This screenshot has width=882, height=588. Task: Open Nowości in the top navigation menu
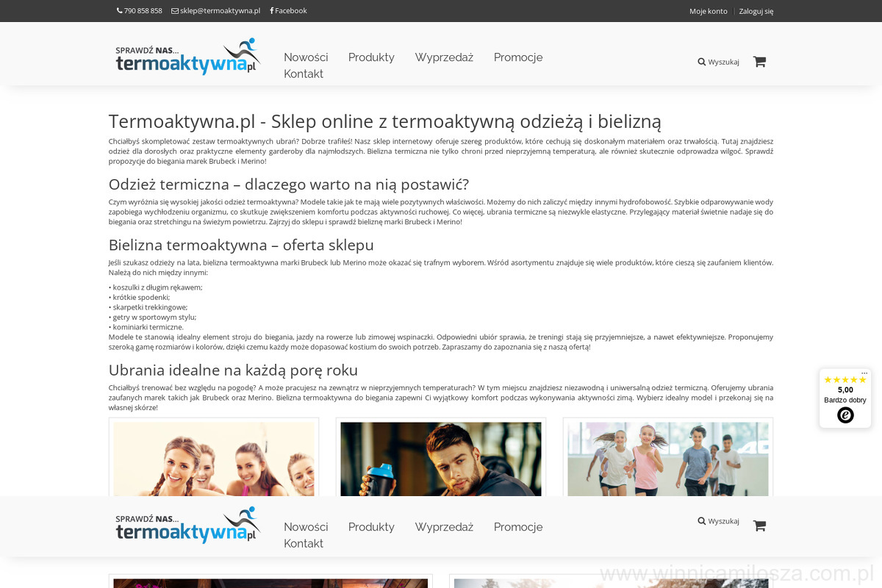click(x=306, y=57)
